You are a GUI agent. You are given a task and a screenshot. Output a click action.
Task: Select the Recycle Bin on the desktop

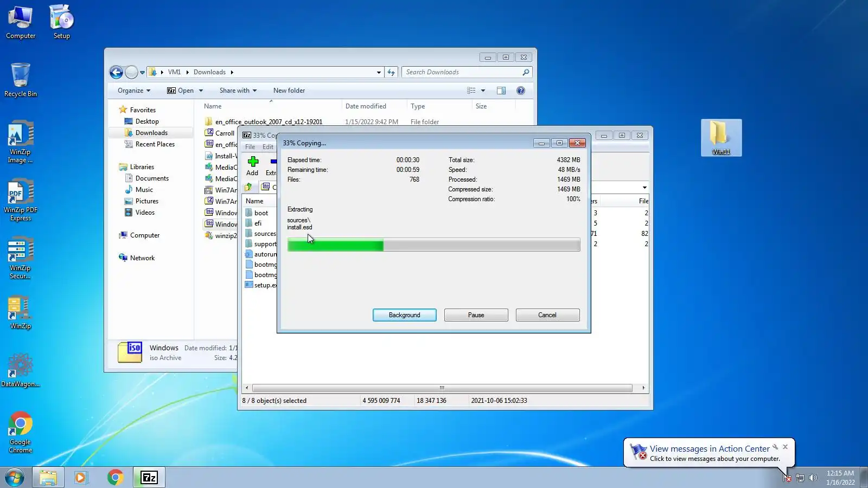[x=21, y=80]
